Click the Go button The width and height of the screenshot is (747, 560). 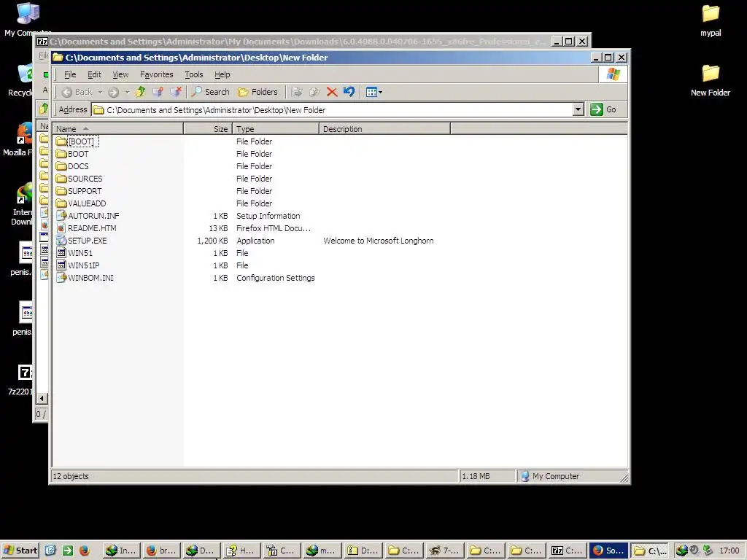pos(603,109)
